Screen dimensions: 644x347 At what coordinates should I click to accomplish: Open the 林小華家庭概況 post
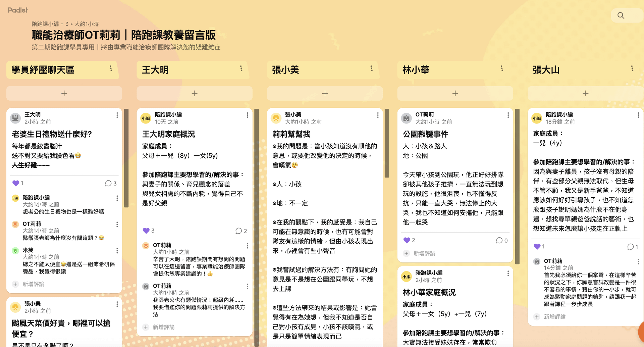(429, 292)
